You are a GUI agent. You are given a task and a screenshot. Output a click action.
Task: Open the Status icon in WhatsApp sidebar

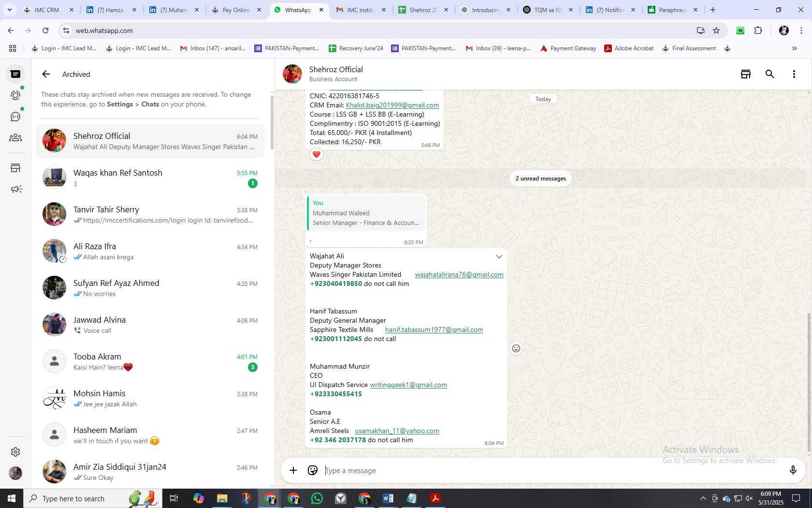tap(15, 95)
